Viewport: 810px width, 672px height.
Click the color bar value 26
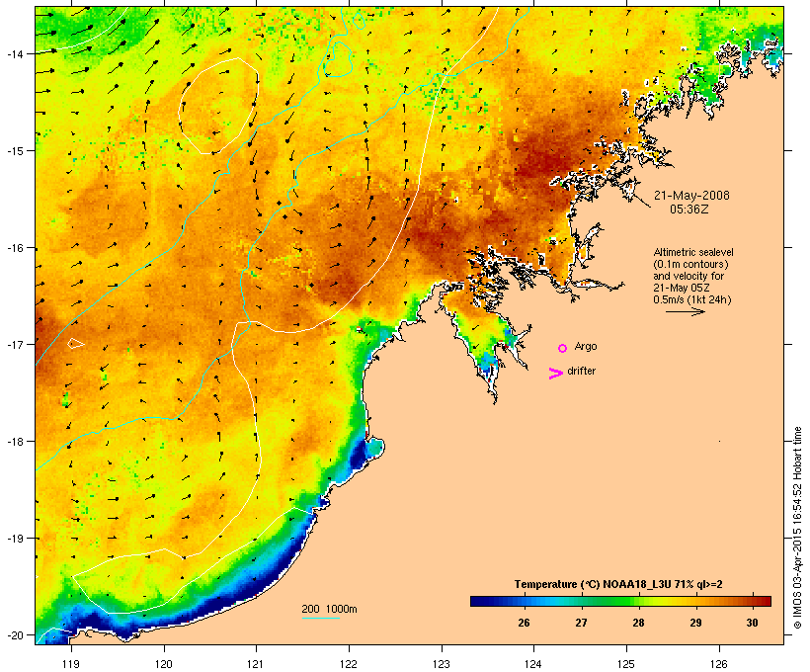tap(524, 623)
